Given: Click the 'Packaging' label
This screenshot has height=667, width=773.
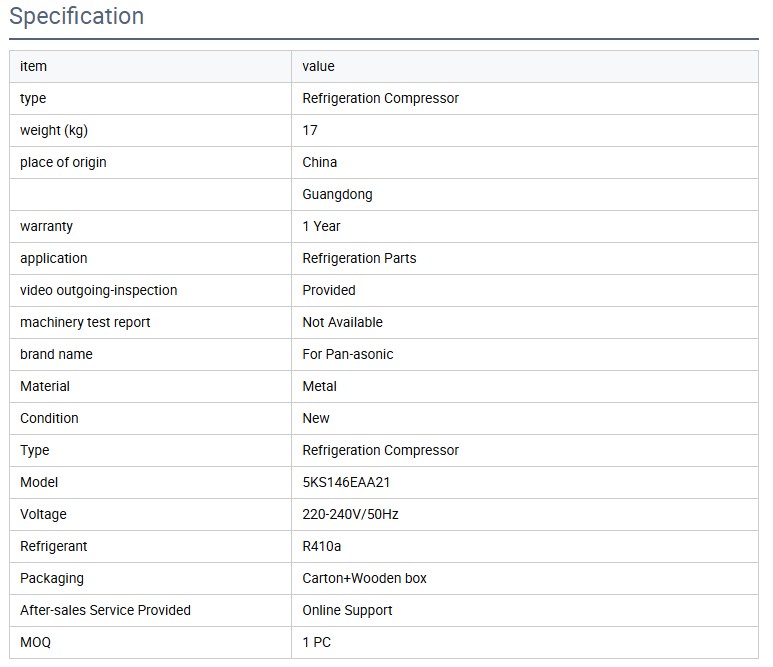Looking at the screenshot, I should tap(52, 579).
